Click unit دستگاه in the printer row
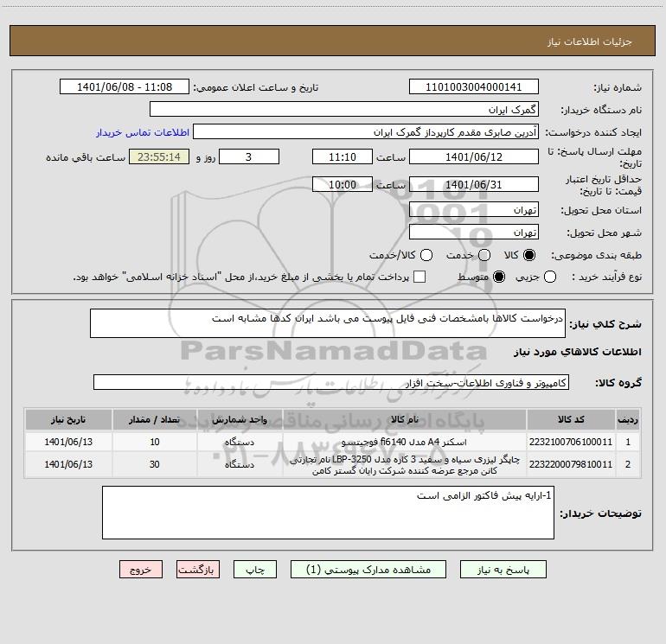The height and width of the screenshot is (644, 666). click(x=240, y=464)
